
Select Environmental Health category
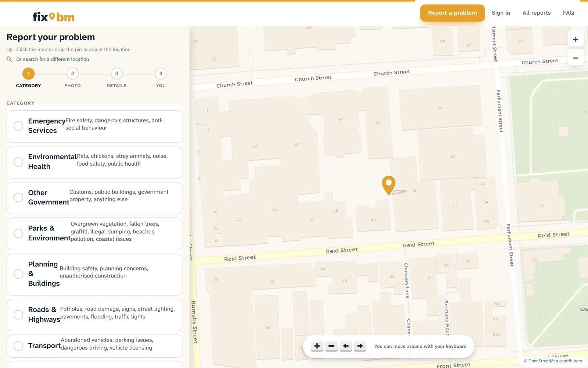tap(94, 162)
